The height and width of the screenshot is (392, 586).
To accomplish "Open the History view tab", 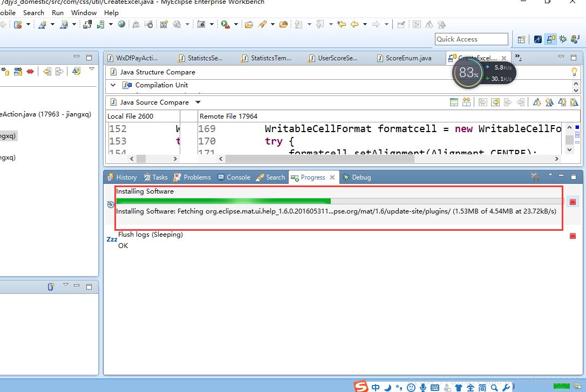I will [x=122, y=177].
